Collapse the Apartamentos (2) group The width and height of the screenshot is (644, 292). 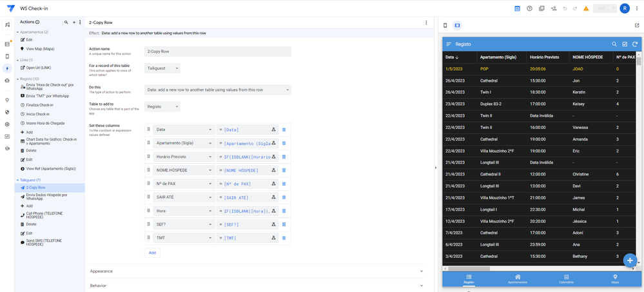point(17,32)
